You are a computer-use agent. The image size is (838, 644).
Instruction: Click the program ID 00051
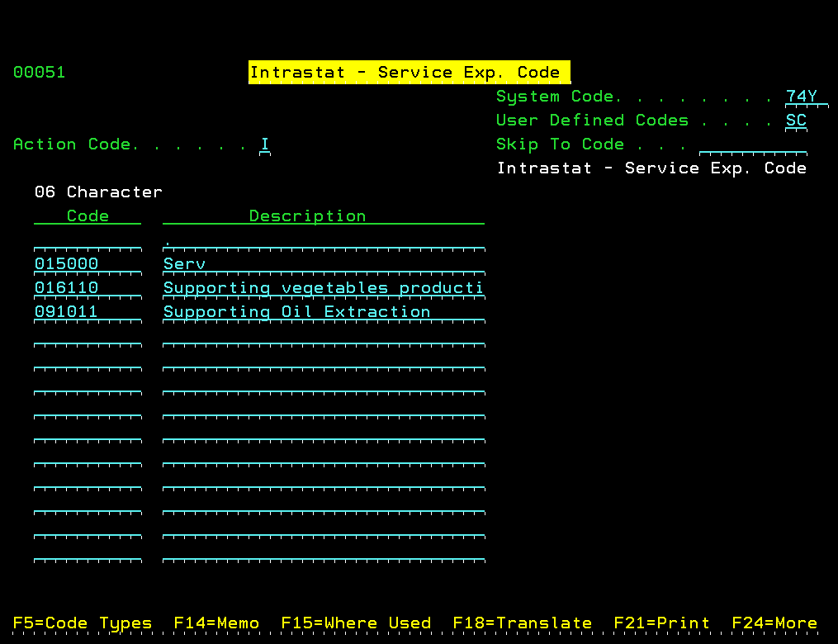(40, 72)
